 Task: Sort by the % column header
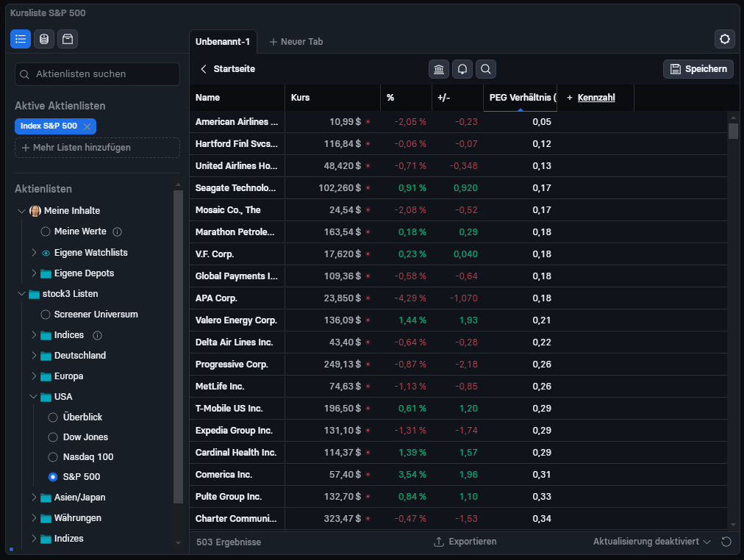click(x=406, y=98)
